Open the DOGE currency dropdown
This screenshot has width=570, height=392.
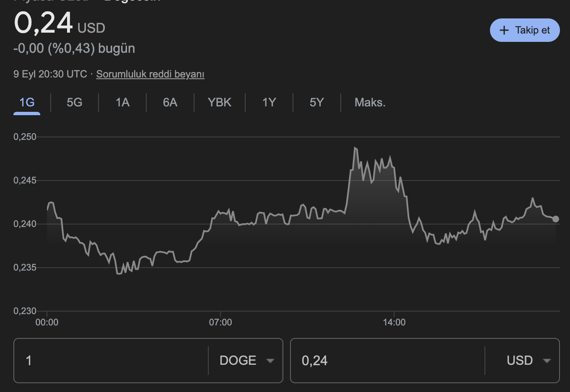246,361
